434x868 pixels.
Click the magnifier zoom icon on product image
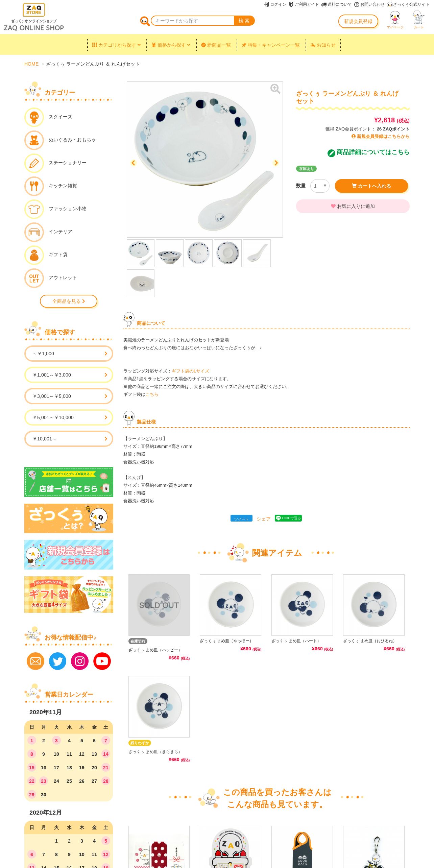tap(275, 89)
